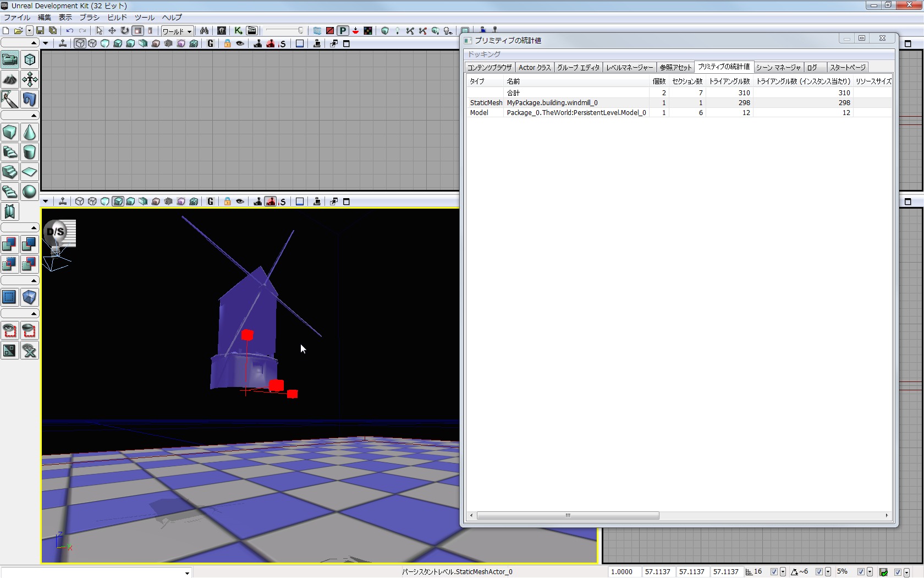
Task: Open UnrealKismet with the K icon
Action: (238, 31)
